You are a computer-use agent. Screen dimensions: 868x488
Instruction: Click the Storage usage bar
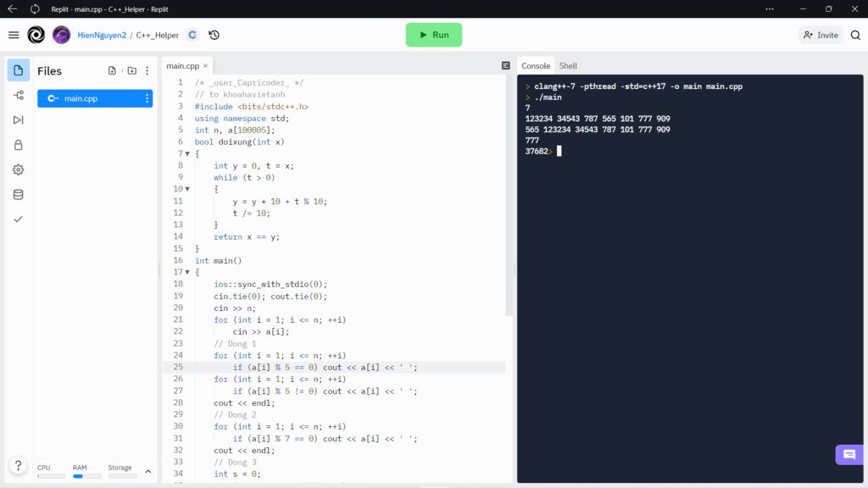[122, 476]
